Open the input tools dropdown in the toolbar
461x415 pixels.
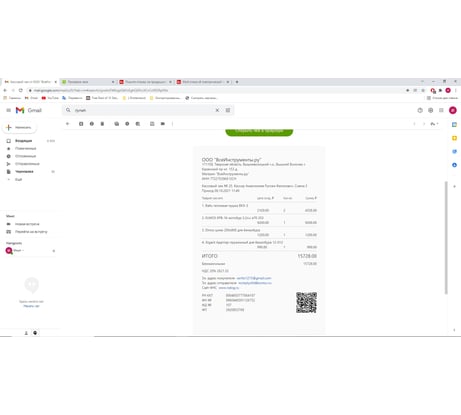(x=434, y=124)
